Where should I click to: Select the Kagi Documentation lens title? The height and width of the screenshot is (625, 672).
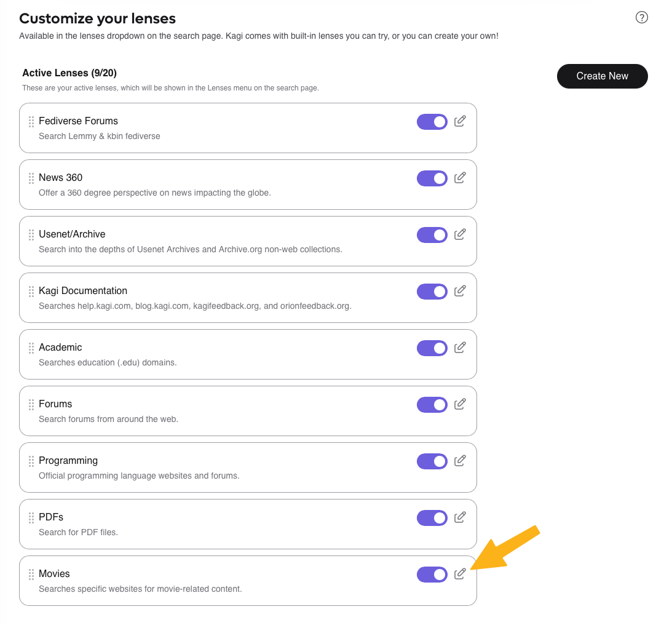click(83, 291)
